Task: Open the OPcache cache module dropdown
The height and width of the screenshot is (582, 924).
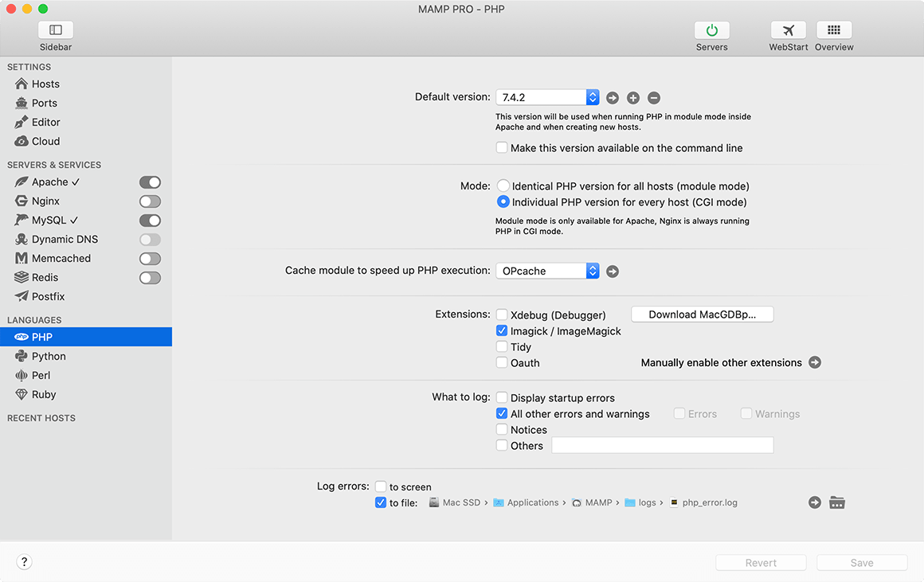Action: point(547,271)
